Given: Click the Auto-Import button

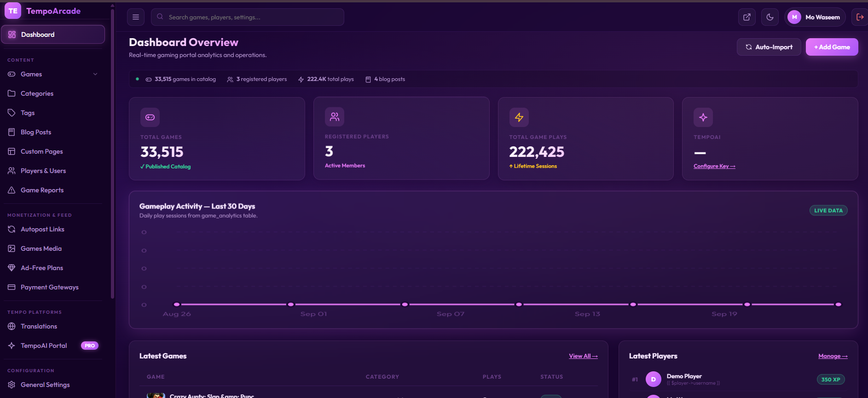Looking at the screenshot, I should coord(769,47).
